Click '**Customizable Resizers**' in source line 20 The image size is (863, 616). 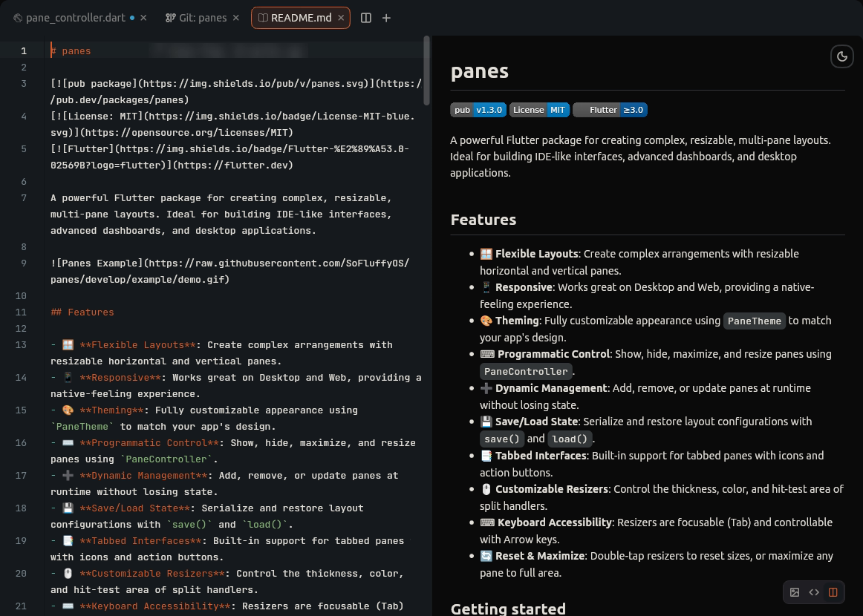(x=152, y=573)
